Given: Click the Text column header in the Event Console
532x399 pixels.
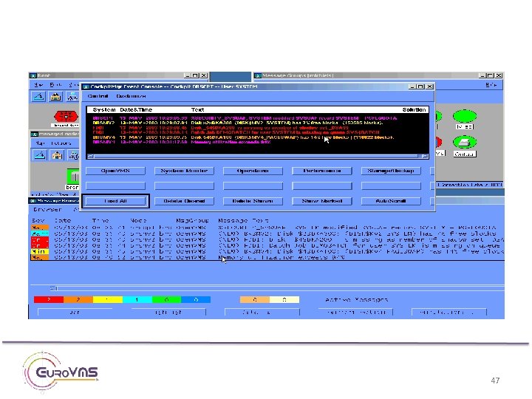Looking at the screenshot, I should [197, 109].
